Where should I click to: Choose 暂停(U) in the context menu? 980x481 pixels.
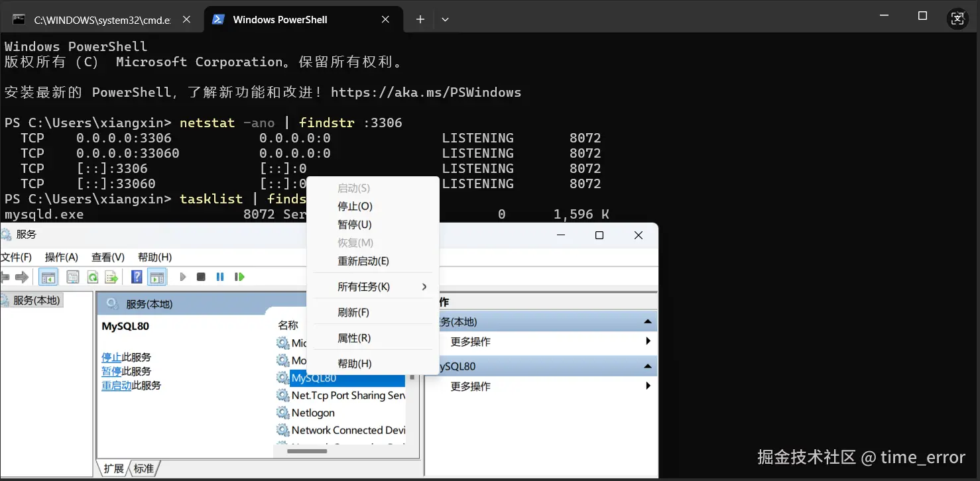(x=372, y=225)
